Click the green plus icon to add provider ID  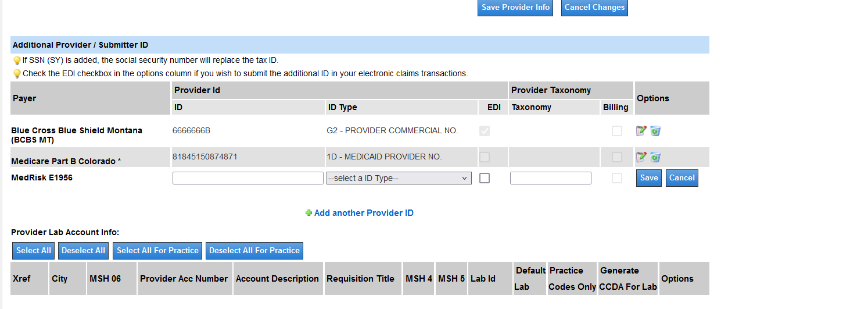pyautogui.click(x=309, y=213)
